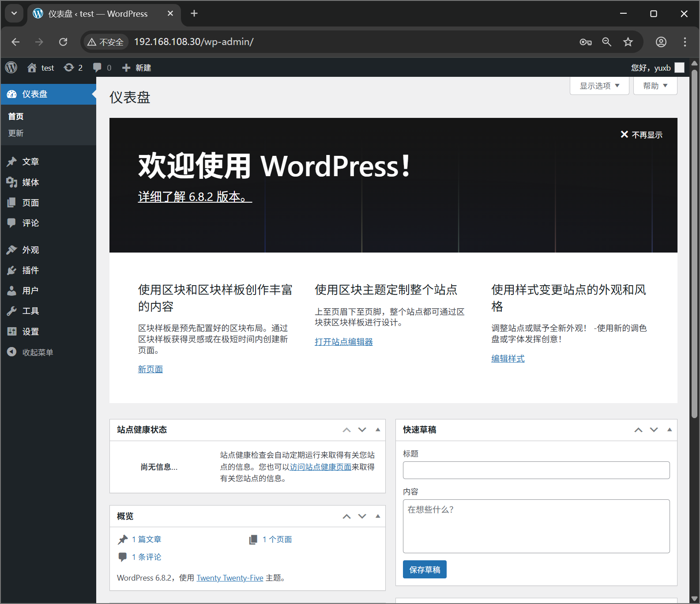This screenshot has height=604, width=700.
Task: Open the 工具 tools menu
Action: pyautogui.click(x=48, y=311)
